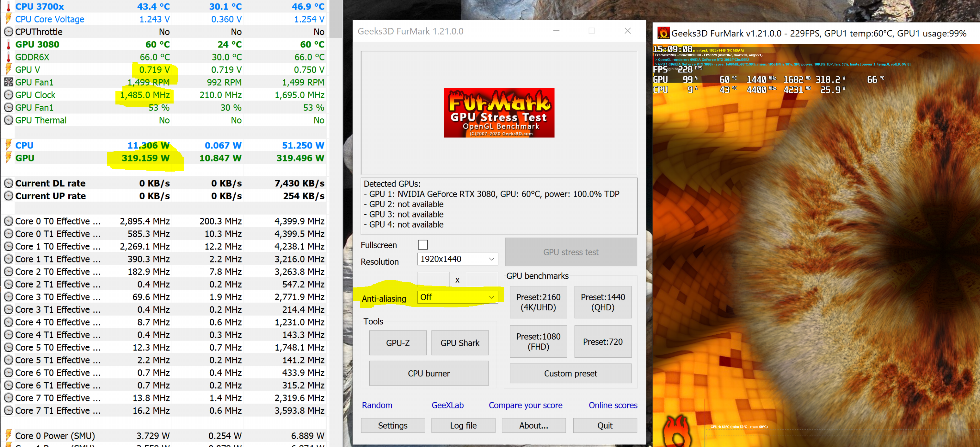Open the Online scores link
The image size is (980, 447).
point(613,405)
